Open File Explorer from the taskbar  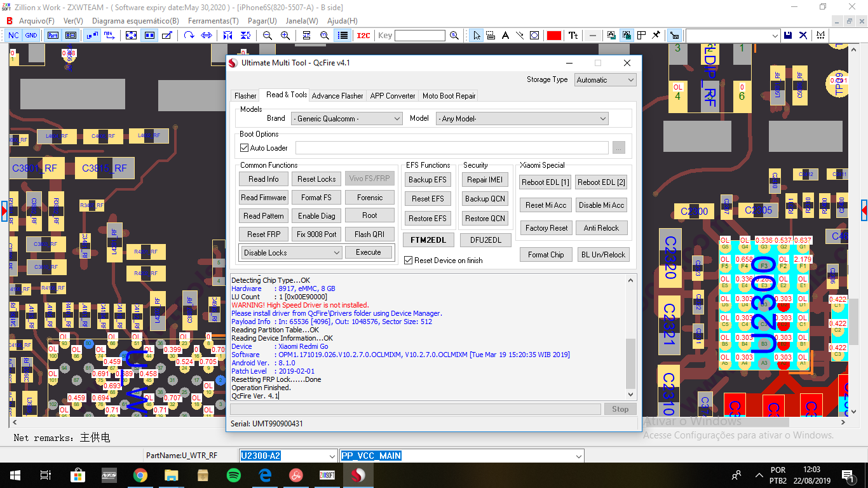[172, 475]
